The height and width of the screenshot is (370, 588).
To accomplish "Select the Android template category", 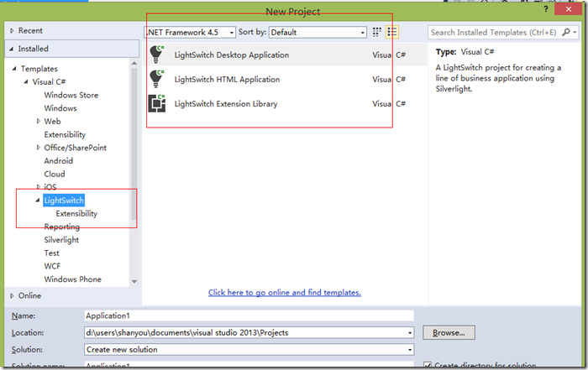I will point(59,160).
